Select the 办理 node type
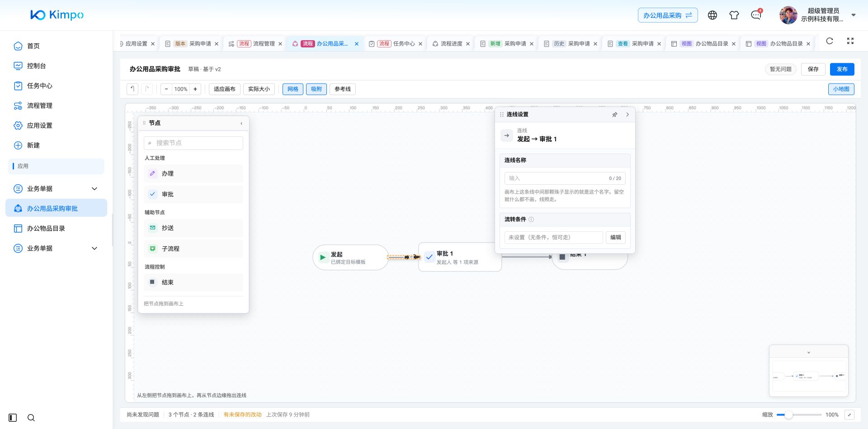Screen dimensions: 868x429 pyautogui.click(x=193, y=173)
